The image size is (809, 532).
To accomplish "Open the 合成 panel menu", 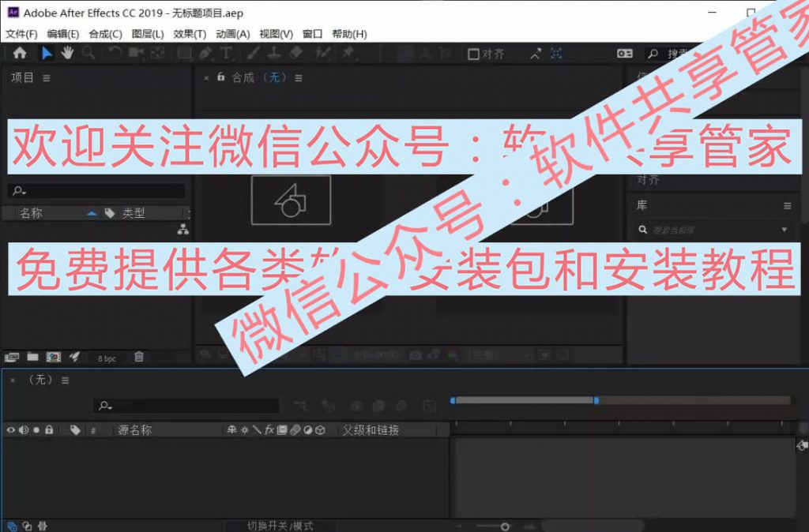I will pos(299,78).
